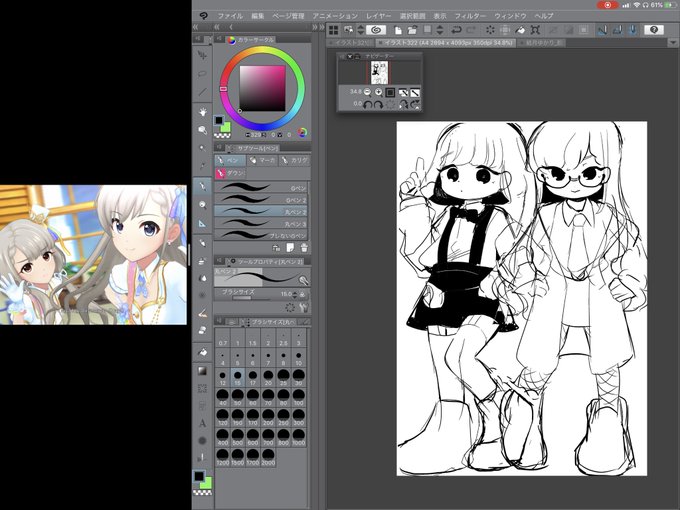Toggle snap to ruler in command bar
Viewport: 680px width, 510px height.
[x=602, y=30]
